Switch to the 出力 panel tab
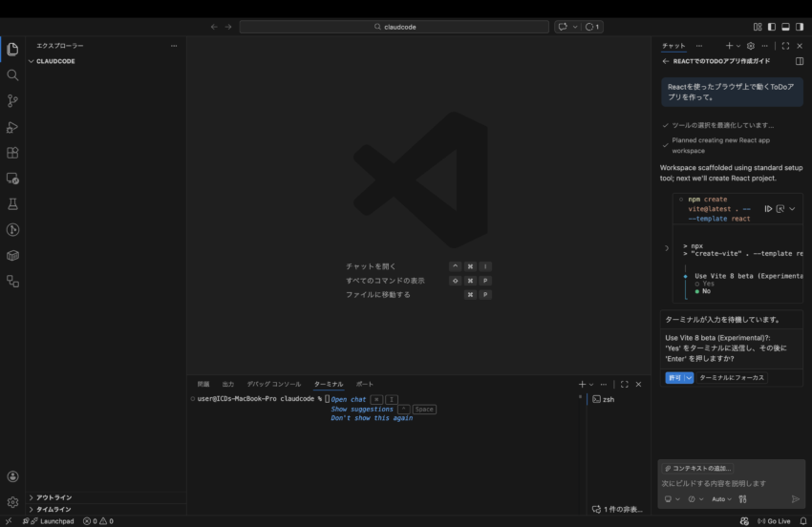The image size is (812, 527). pyautogui.click(x=227, y=384)
